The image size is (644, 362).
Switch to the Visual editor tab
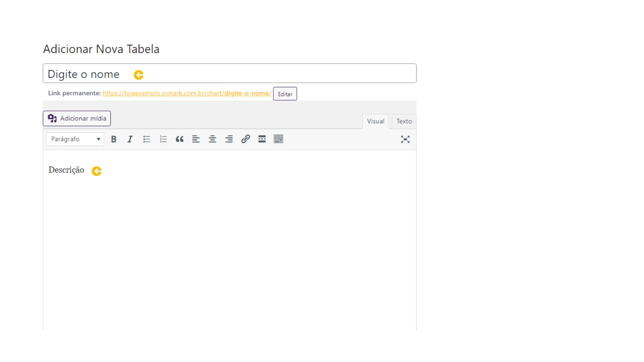375,121
